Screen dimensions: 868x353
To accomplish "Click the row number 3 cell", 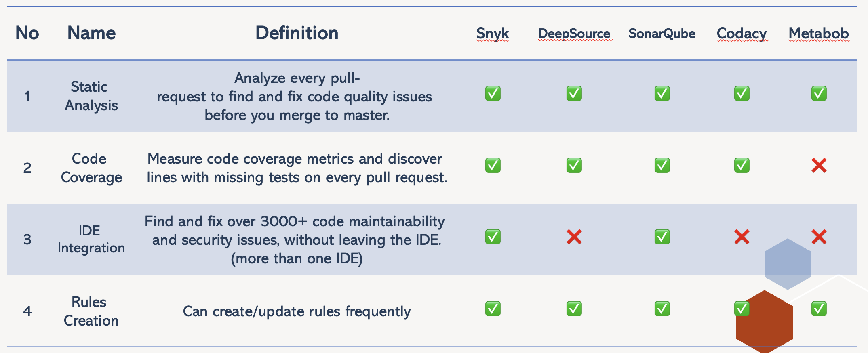I will coord(27,240).
